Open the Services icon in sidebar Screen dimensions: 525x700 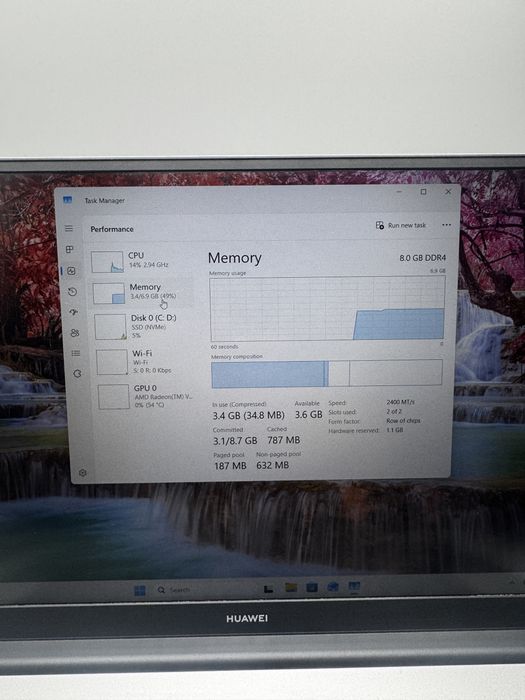pos(77,374)
